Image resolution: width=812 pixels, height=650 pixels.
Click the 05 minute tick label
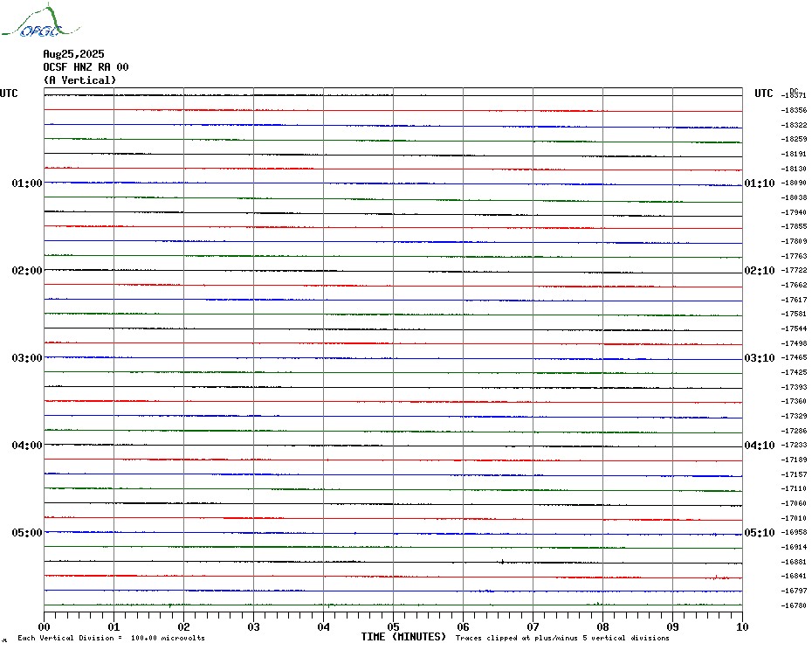[x=393, y=626]
